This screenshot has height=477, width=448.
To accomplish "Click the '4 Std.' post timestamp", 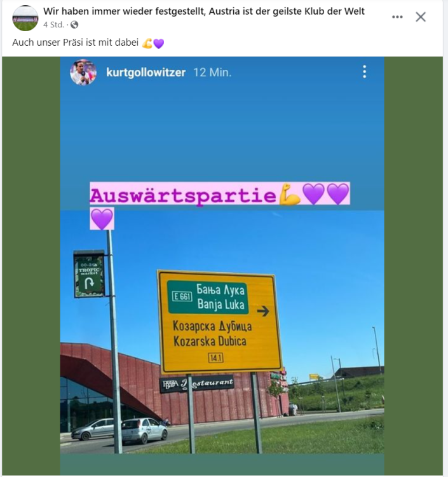I will point(53,25).
